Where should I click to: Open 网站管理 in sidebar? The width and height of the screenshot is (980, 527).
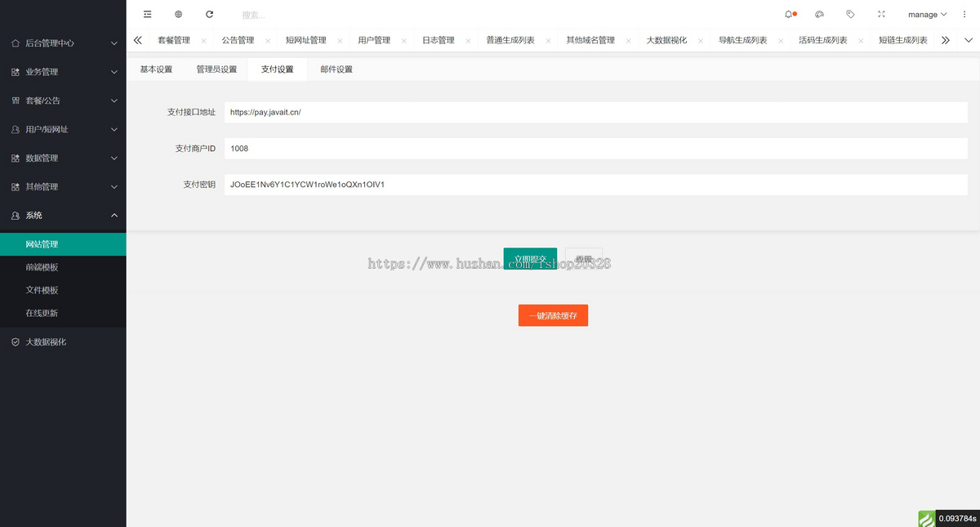point(63,244)
